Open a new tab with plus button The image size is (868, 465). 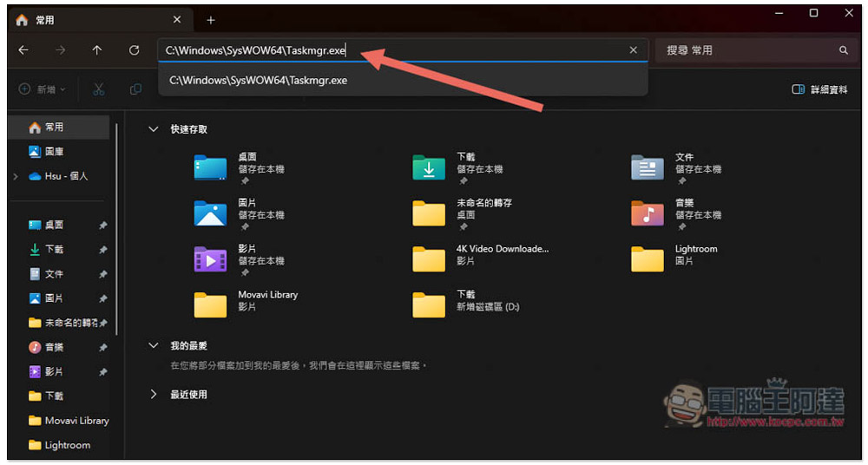210,21
